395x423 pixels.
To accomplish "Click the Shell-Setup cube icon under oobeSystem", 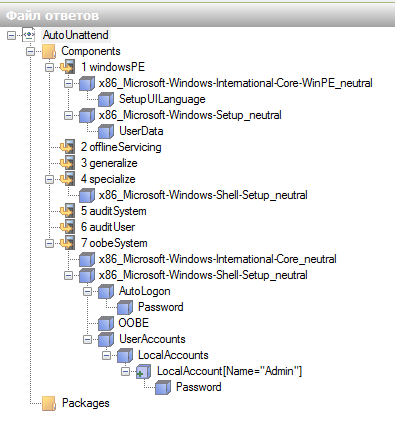I will pos(87,275).
